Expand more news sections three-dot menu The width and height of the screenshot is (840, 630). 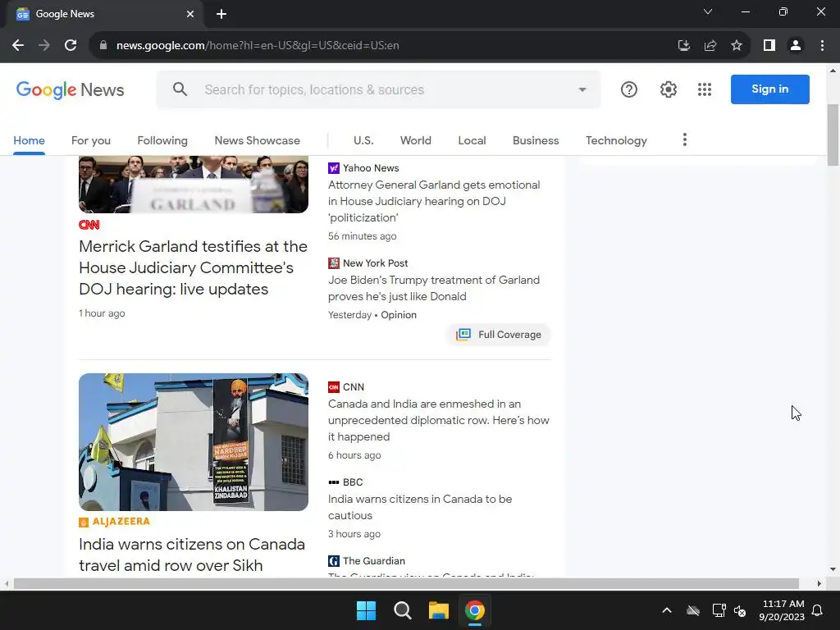685,139
